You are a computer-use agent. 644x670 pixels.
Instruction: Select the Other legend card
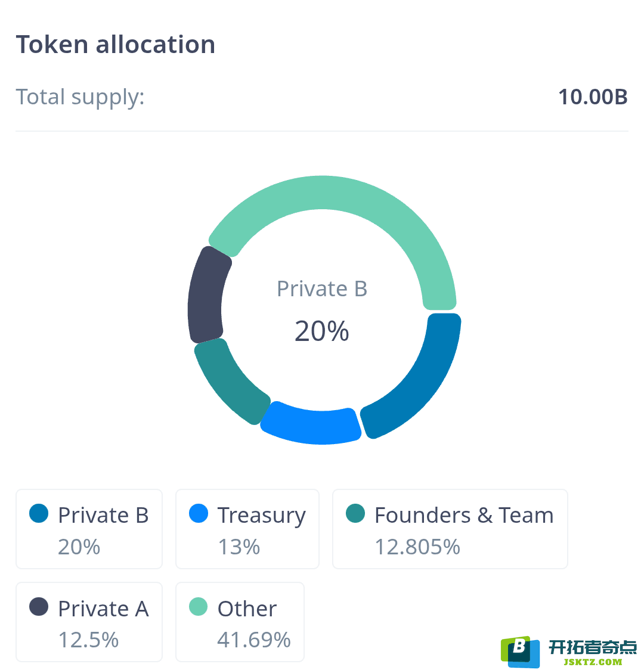(x=240, y=622)
